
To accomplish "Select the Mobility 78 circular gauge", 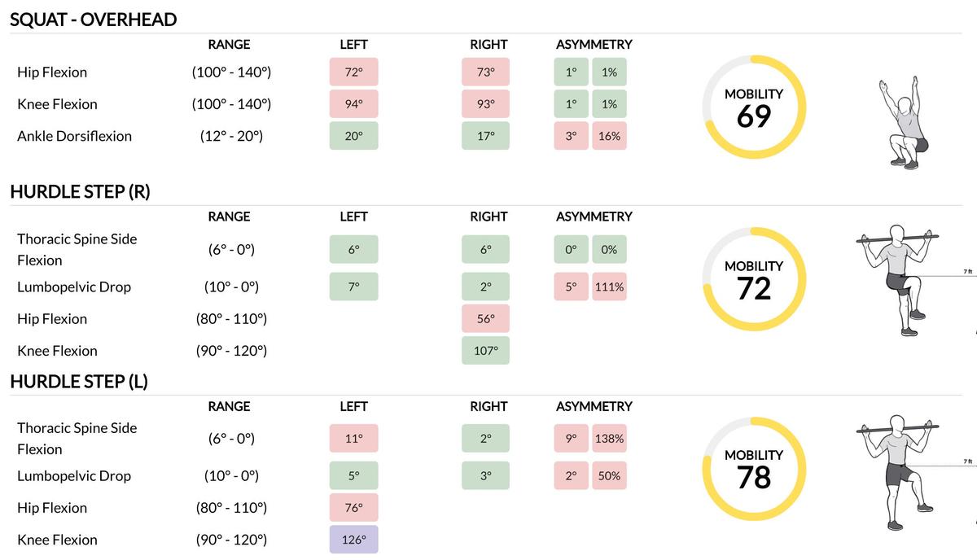I will (x=754, y=470).
